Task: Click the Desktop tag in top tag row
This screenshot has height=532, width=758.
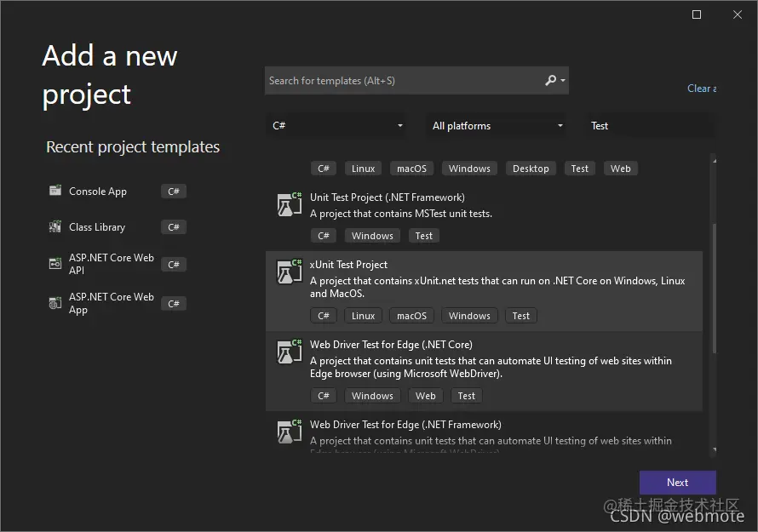Action: pos(531,169)
